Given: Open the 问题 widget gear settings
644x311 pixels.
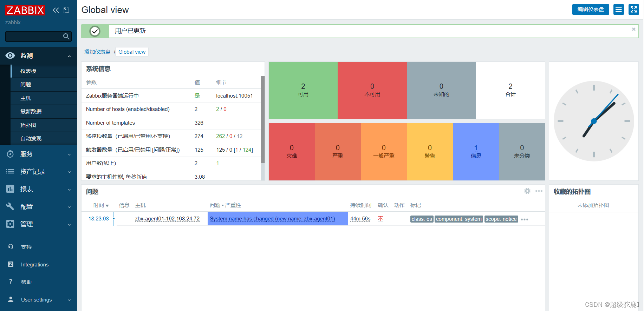Looking at the screenshot, I should 527,191.
